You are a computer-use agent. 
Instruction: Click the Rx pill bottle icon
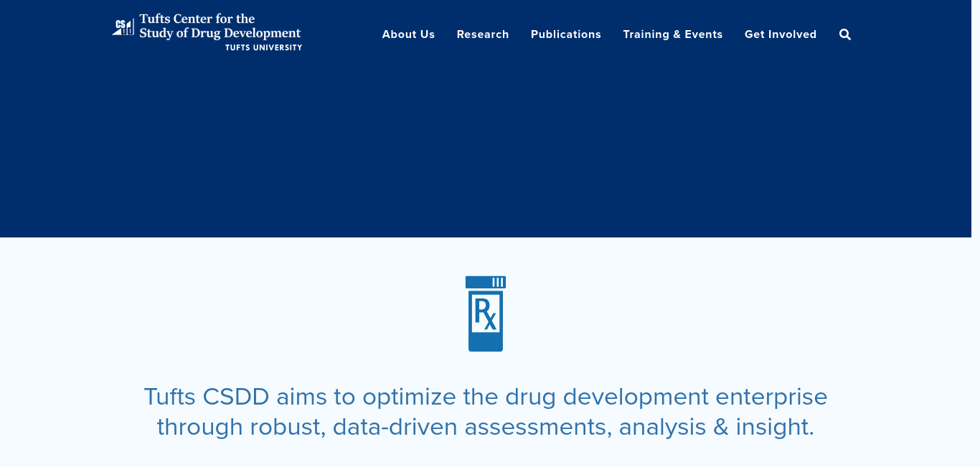(486, 313)
